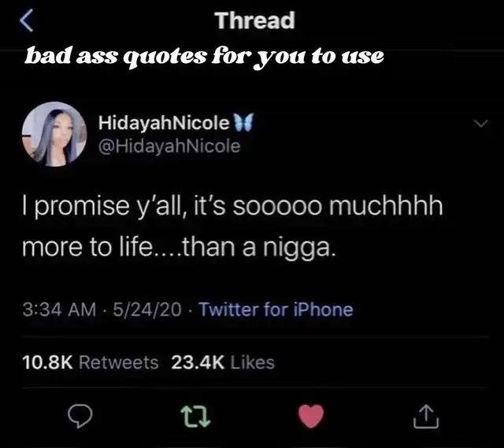View the 10.8K Retweets list
Screen dimensions: 504x448
pyautogui.click(x=91, y=362)
